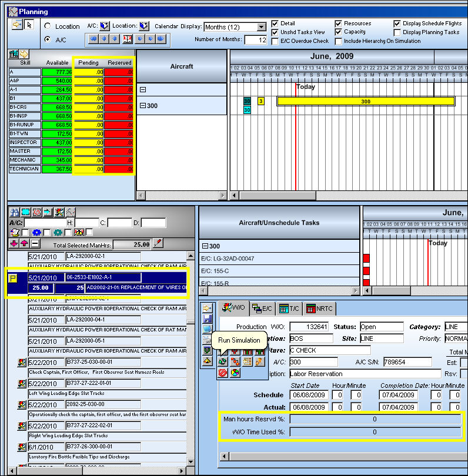This screenshot has height=476, width=468.
Task: Collapse aircraft 300 in the Aircraft panel
Action: click(143, 105)
